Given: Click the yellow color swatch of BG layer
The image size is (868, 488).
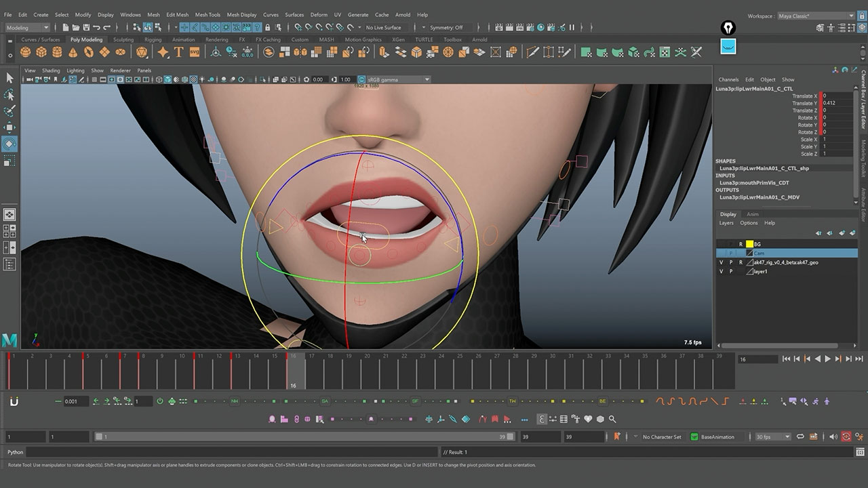Looking at the screenshot, I should point(749,244).
